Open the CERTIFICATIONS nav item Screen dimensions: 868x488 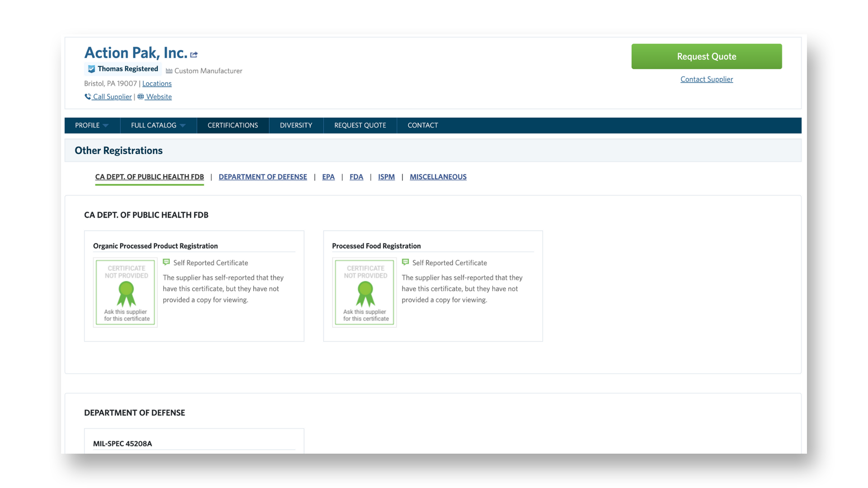pos(233,126)
